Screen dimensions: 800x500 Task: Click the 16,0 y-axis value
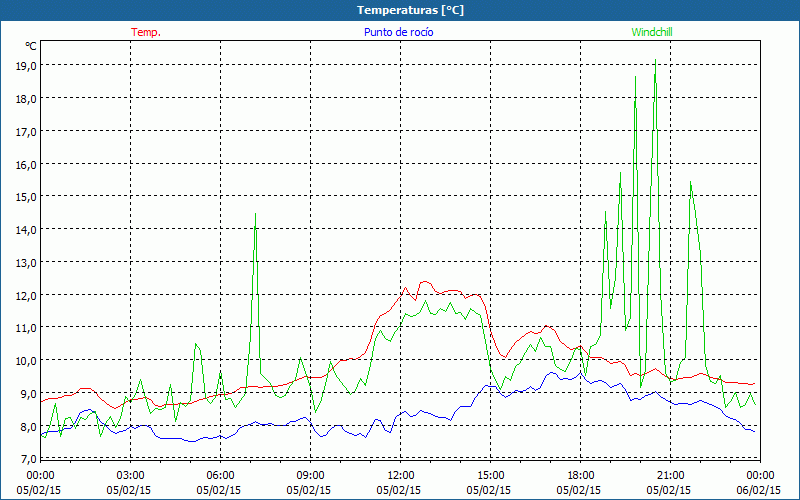[26, 164]
